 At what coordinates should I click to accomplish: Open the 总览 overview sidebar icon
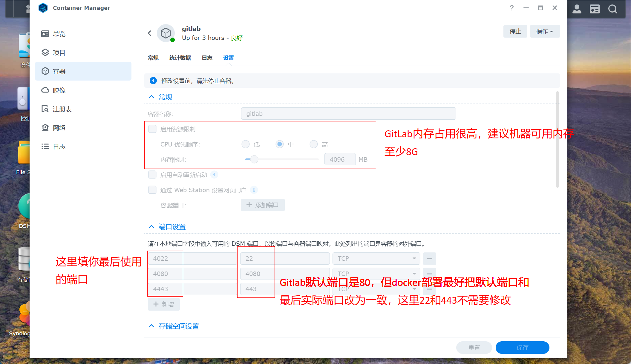(x=45, y=34)
